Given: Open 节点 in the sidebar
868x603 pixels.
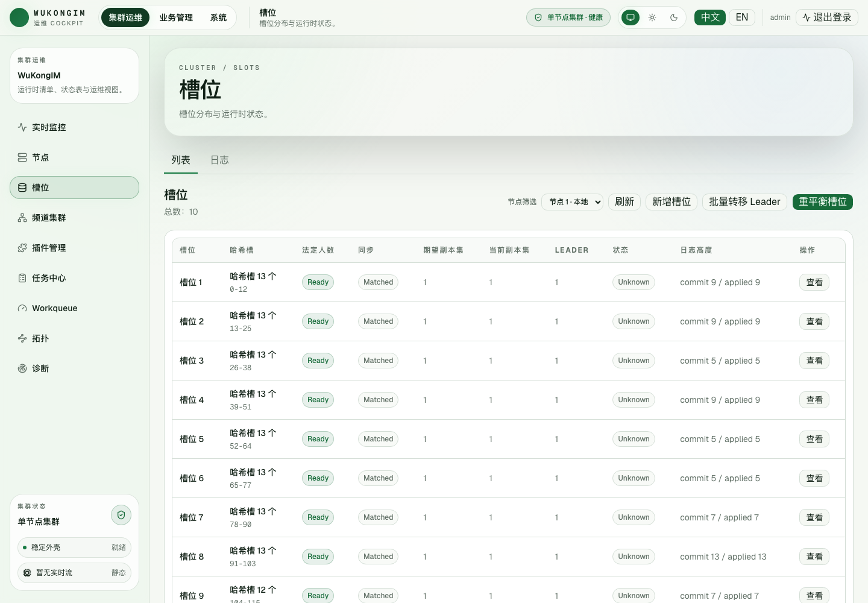Looking at the screenshot, I should click(74, 157).
